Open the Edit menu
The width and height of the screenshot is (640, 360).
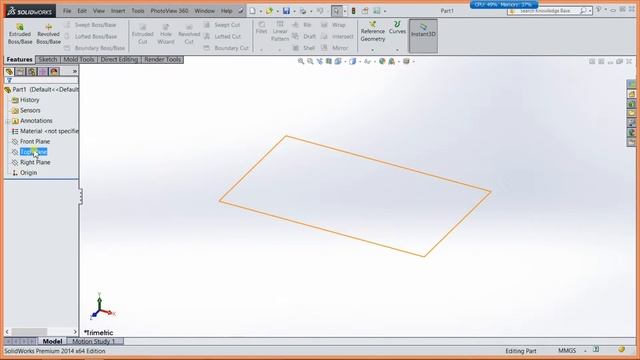82,11
